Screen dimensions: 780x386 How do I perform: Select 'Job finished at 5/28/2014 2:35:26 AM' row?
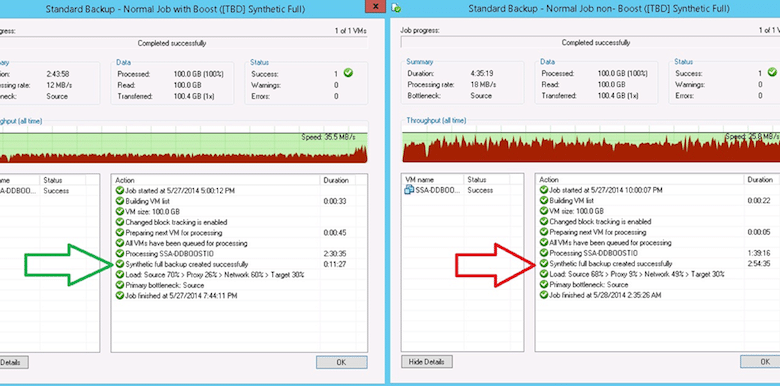[658, 295]
